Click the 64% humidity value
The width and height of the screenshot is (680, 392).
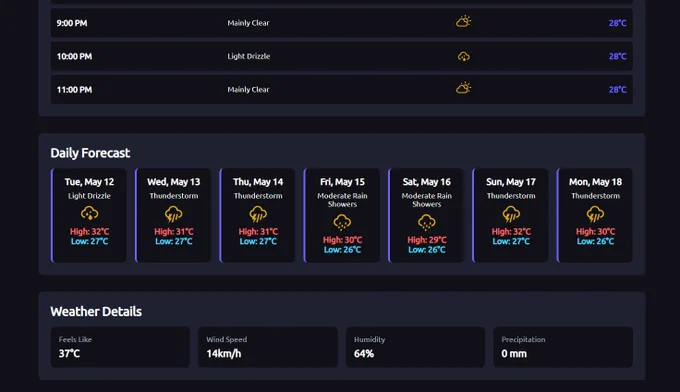tap(364, 354)
